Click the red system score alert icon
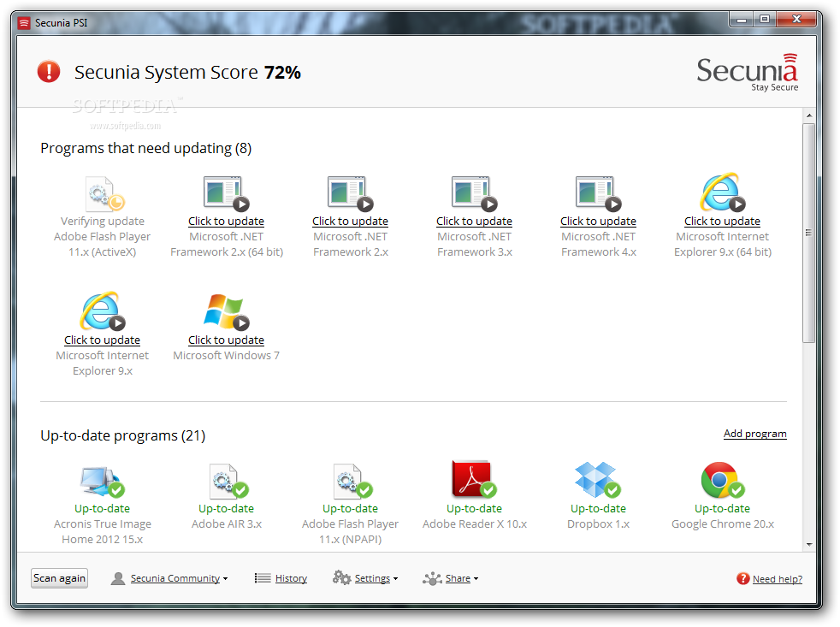840x627 pixels. (x=49, y=72)
